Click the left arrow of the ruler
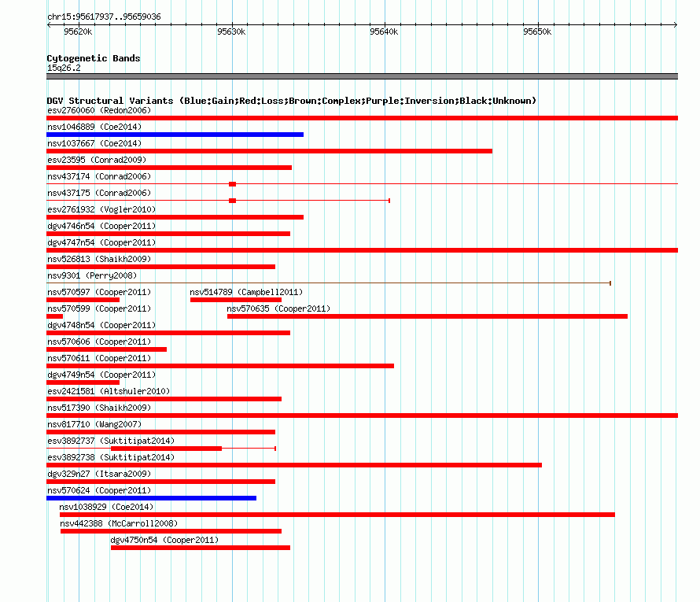 [x=49, y=25]
